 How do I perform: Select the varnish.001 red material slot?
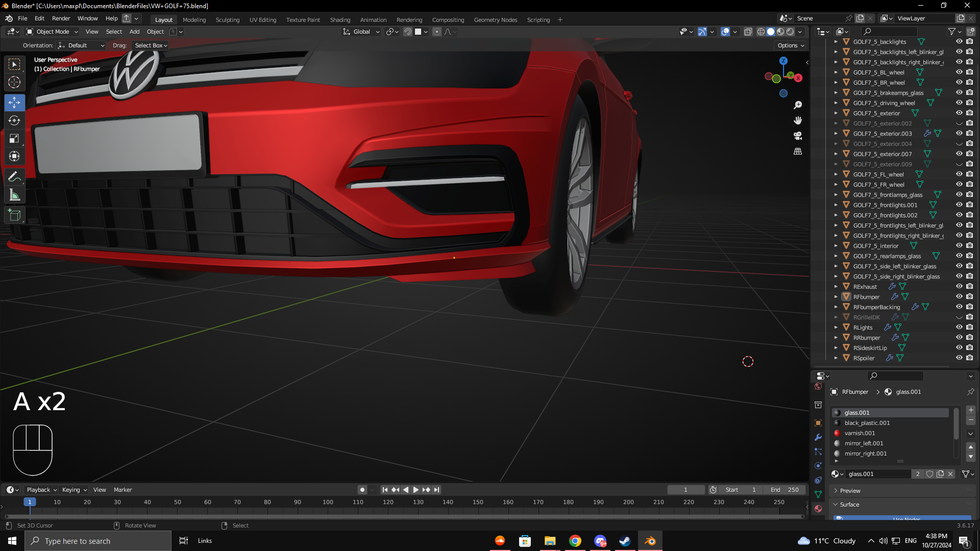pos(860,433)
